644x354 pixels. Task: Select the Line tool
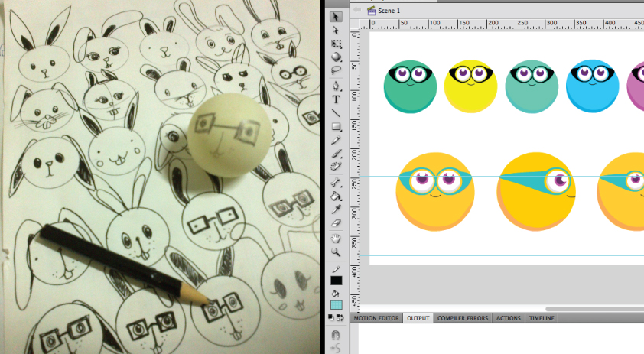[336, 113]
